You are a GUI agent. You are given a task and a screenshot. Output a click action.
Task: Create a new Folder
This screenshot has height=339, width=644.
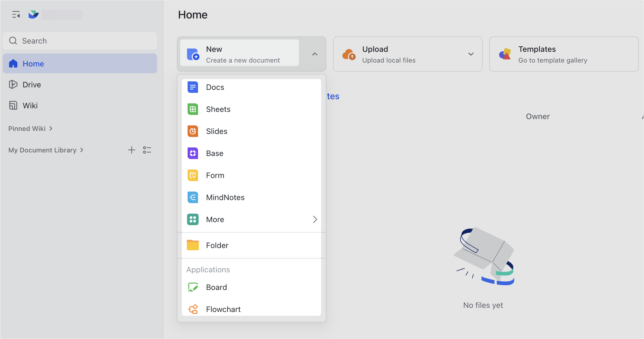click(217, 245)
